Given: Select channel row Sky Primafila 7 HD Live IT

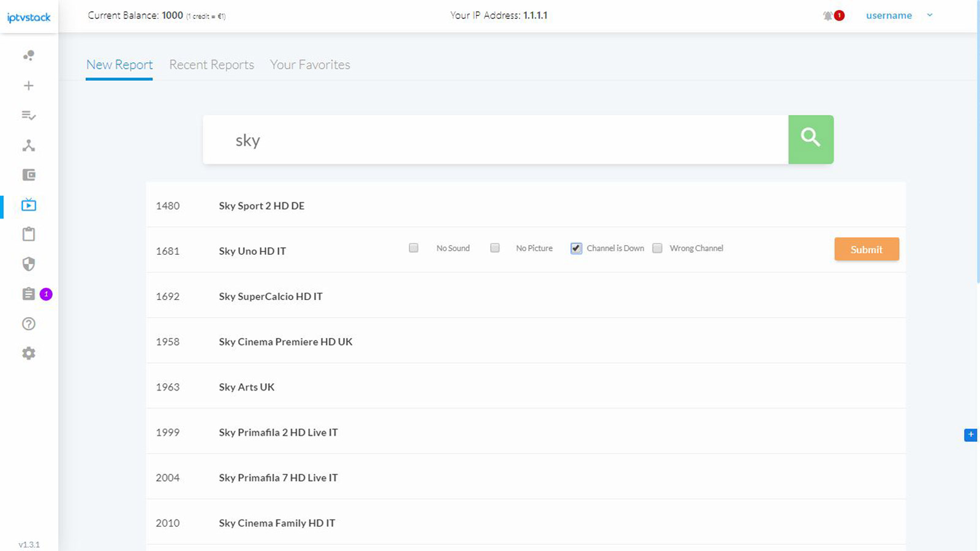Looking at the screenshot, I should point(526,476).
